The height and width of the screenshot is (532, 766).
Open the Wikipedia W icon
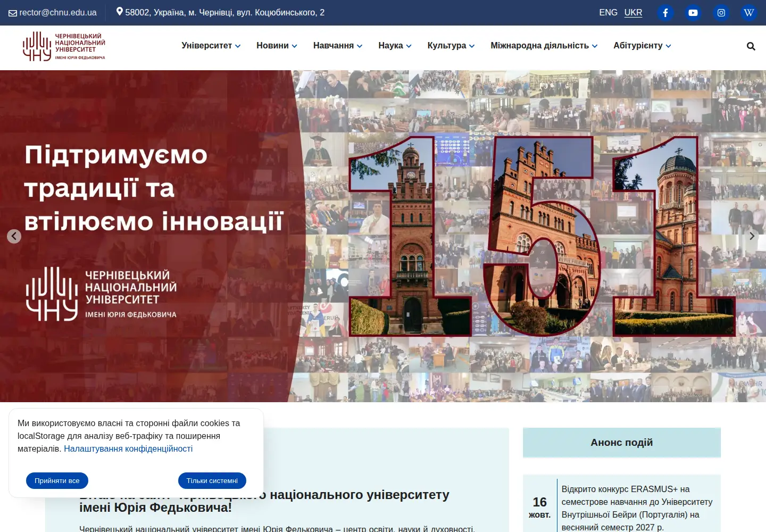click(x=749, y=13)
